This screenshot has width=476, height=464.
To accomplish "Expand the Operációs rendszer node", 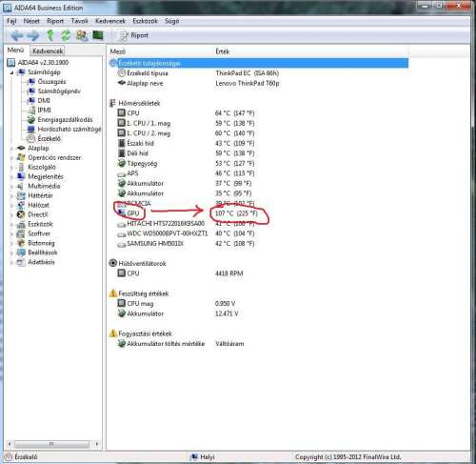I will click(x=11, y=158).
